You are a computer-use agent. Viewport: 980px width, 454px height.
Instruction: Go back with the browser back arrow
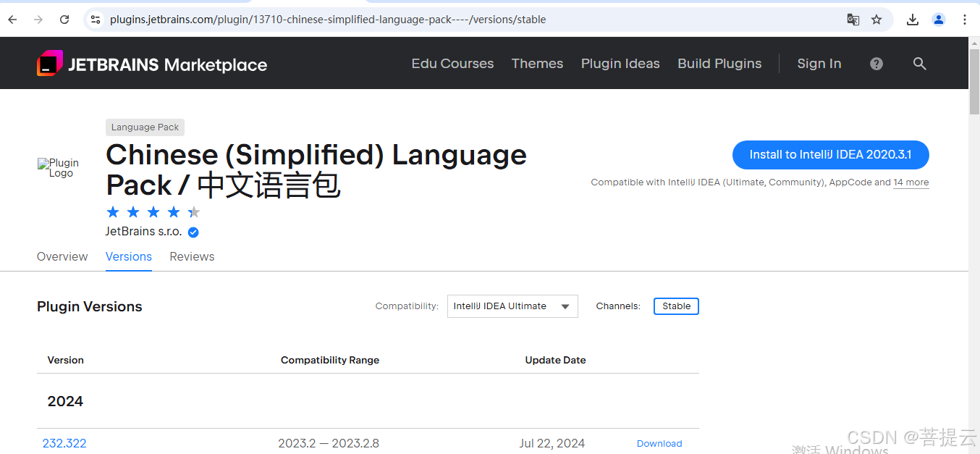point(12,20)
